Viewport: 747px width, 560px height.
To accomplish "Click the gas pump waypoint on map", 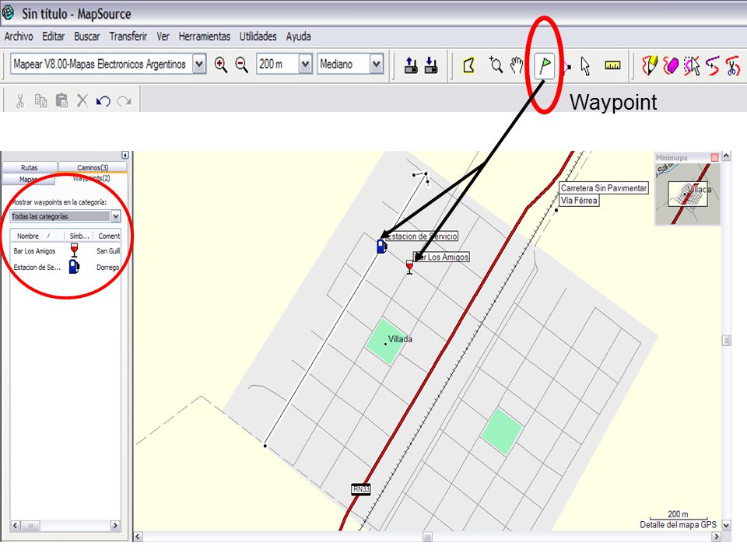I will point(381,247).
